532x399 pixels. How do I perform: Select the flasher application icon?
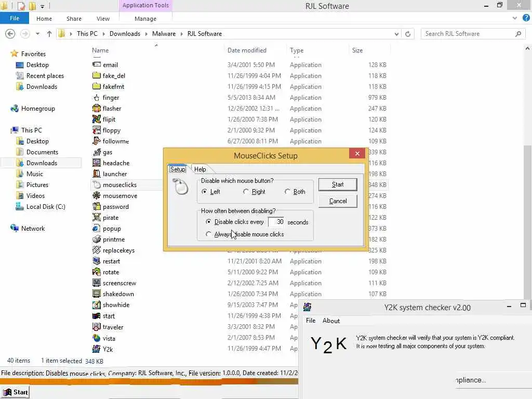click(97, 108)
